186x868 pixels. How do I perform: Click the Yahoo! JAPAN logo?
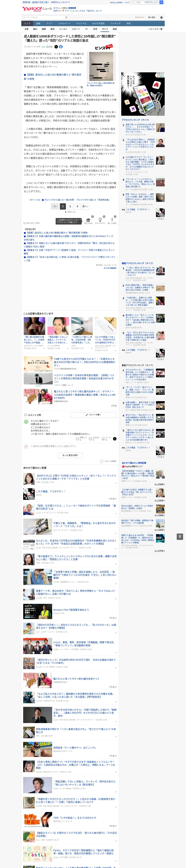[32, 9]
